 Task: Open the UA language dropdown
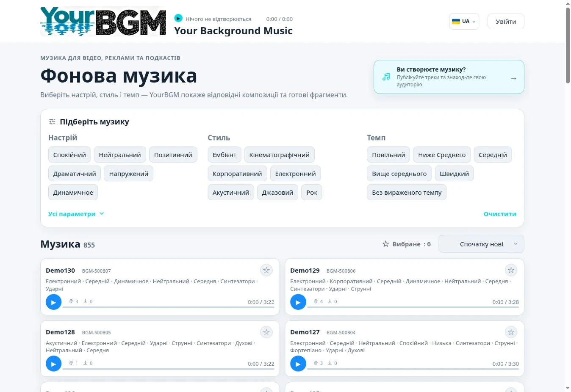pos(464,22)
